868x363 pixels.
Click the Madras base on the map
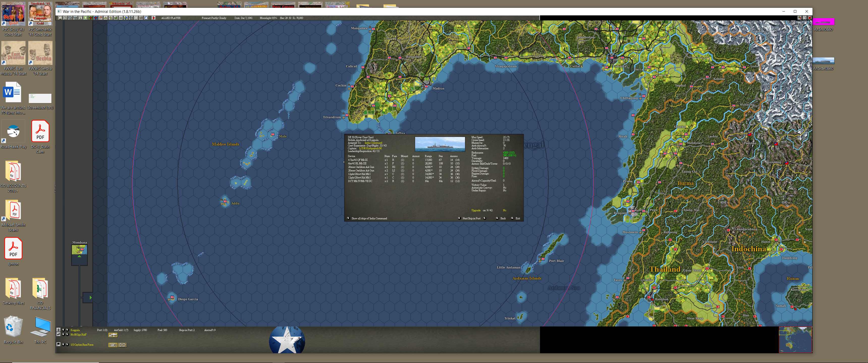(x=426, y=86)
